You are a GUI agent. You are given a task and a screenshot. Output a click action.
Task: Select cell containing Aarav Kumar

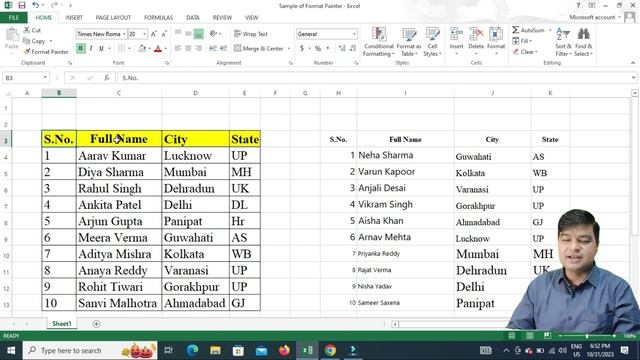coord(119,156)
